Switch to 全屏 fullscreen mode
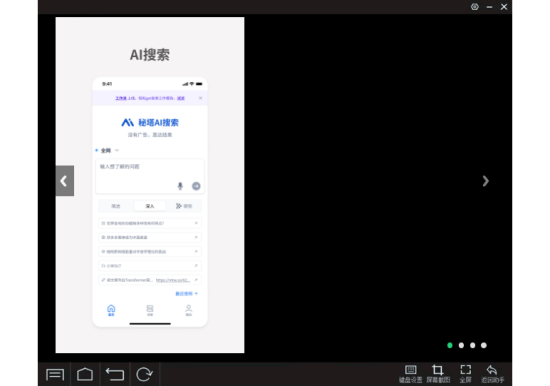The width and height of the screenshot is (550, 386). pyautogui.click(x=465, y=374)
